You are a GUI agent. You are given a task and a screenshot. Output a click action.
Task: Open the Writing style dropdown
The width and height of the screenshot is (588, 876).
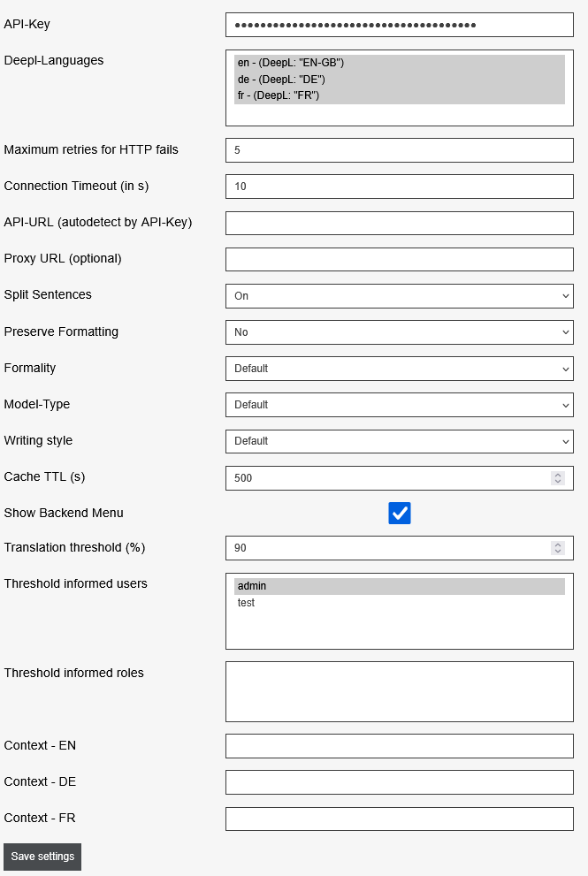(x=399, y=441)
